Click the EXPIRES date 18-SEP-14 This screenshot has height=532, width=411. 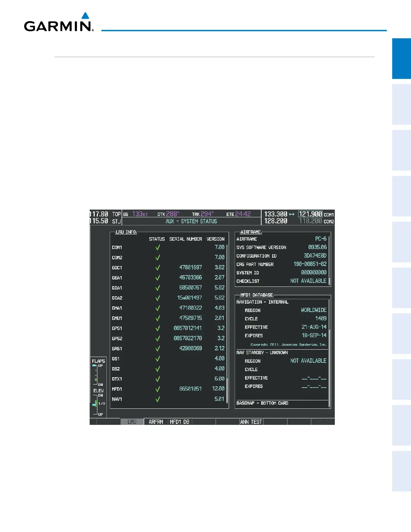[x=314, y=335]
